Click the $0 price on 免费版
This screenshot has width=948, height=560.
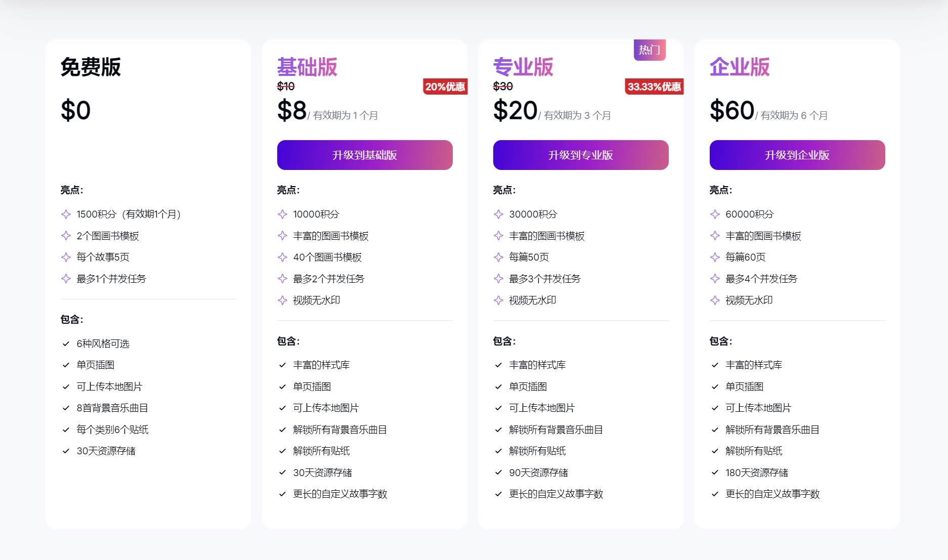point(75,110)
